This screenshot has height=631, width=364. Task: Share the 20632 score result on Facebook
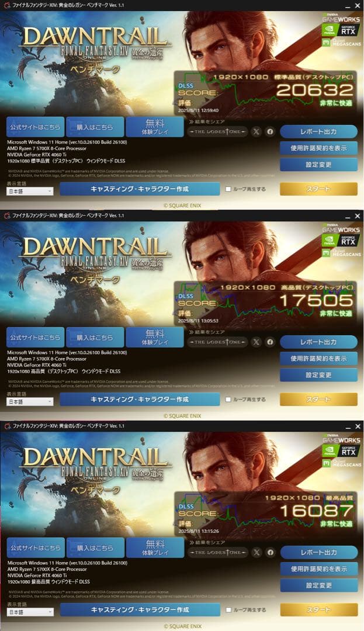270,131
